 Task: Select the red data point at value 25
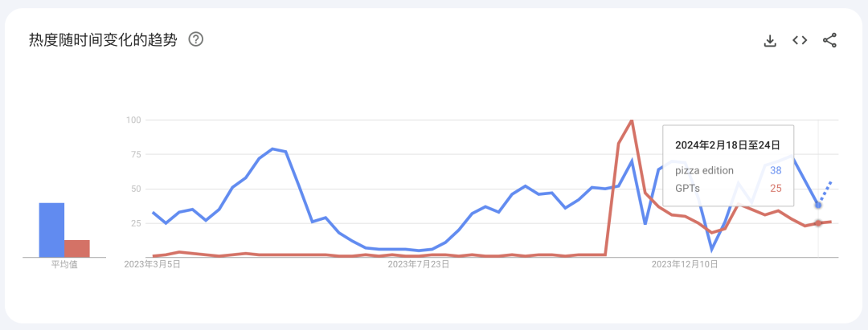(x=818, y=222)
